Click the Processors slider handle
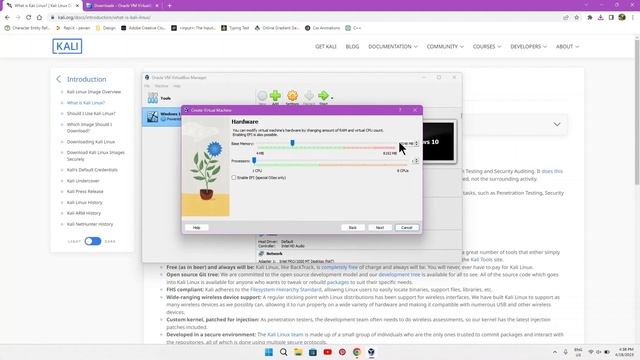The width and height of the screenshot is (640, 360). tap(254, 160)
